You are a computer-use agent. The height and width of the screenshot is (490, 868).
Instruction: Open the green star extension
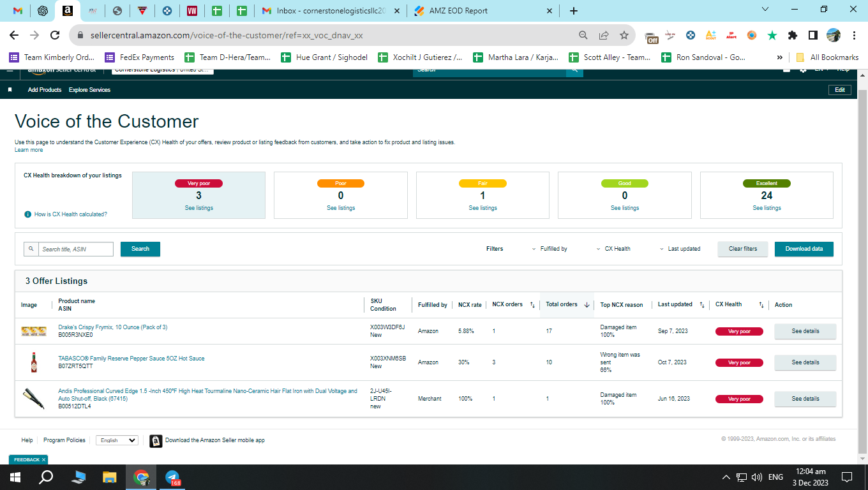(x=772, y=35)
